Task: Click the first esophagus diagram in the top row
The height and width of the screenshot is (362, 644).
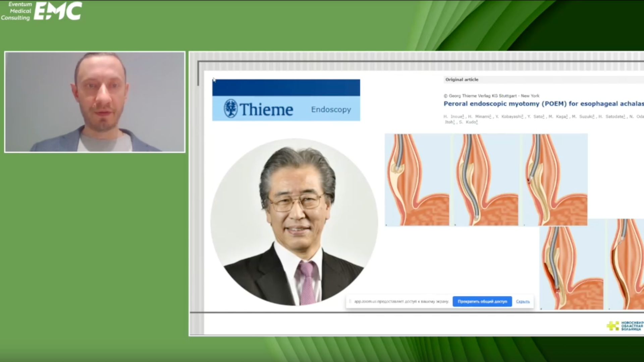Action: [x=417, y=180]
